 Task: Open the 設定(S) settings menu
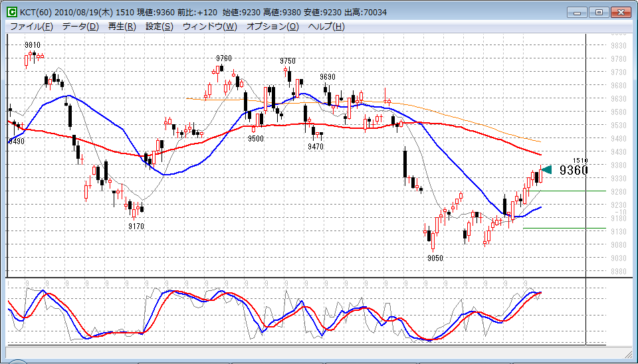159,27
